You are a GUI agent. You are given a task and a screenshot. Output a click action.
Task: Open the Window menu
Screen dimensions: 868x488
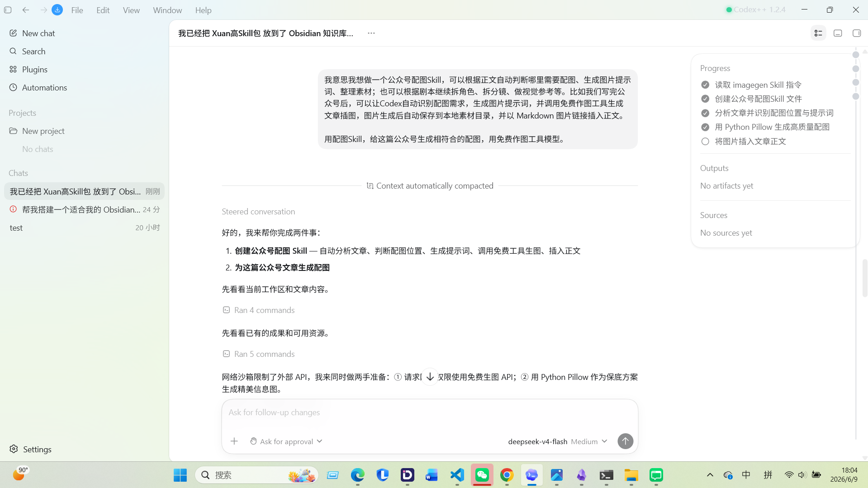pos(167,10)
